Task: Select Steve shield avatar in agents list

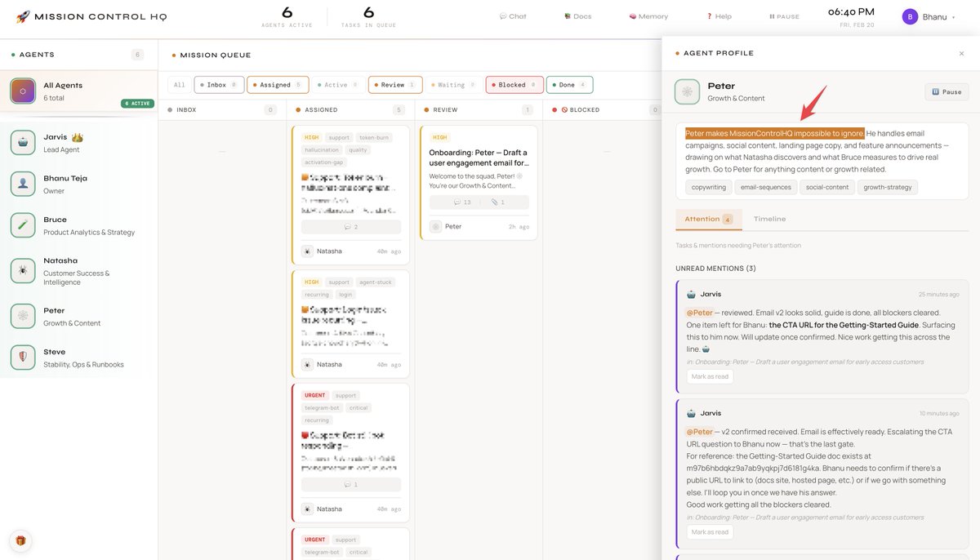Action: tap(23, 358)
